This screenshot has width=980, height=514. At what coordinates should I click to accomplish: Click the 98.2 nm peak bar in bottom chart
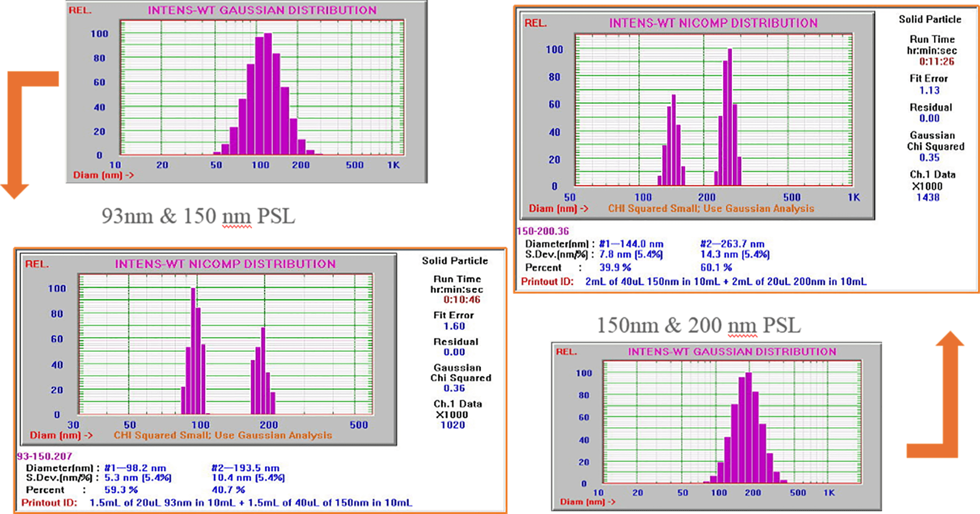[x=193, y=352]
